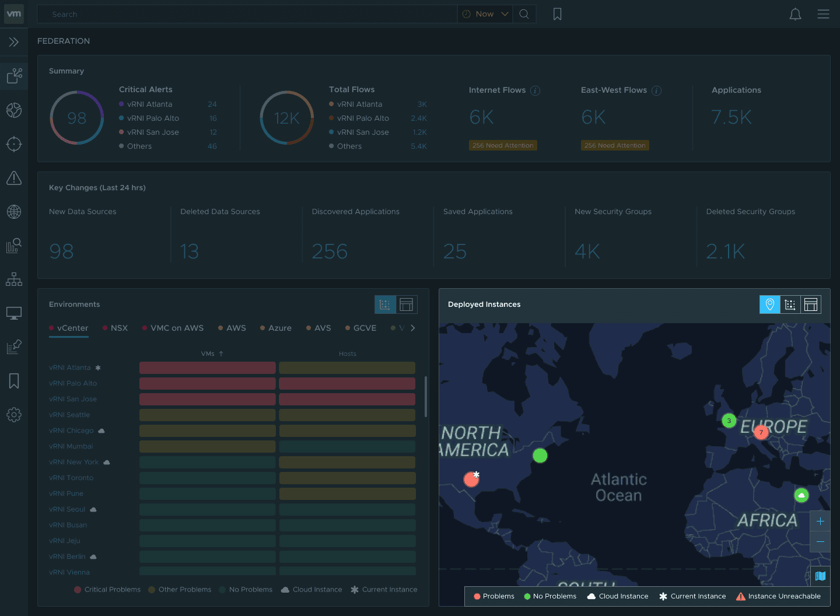This screenshot has height=616, width=840.
Task: Click the info icon next to Internet Flows
Action: click(535, 90)
